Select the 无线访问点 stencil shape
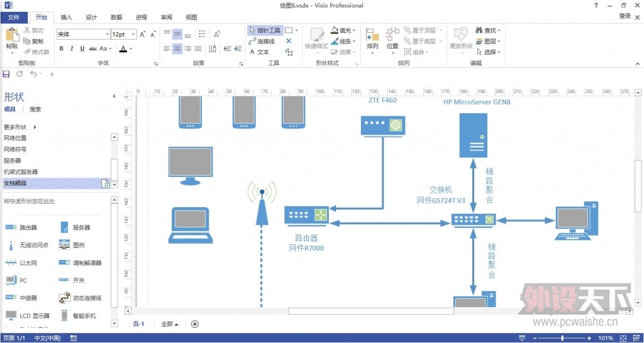Image resolution: width=644 pixels, height=343 pixels. 27,245
